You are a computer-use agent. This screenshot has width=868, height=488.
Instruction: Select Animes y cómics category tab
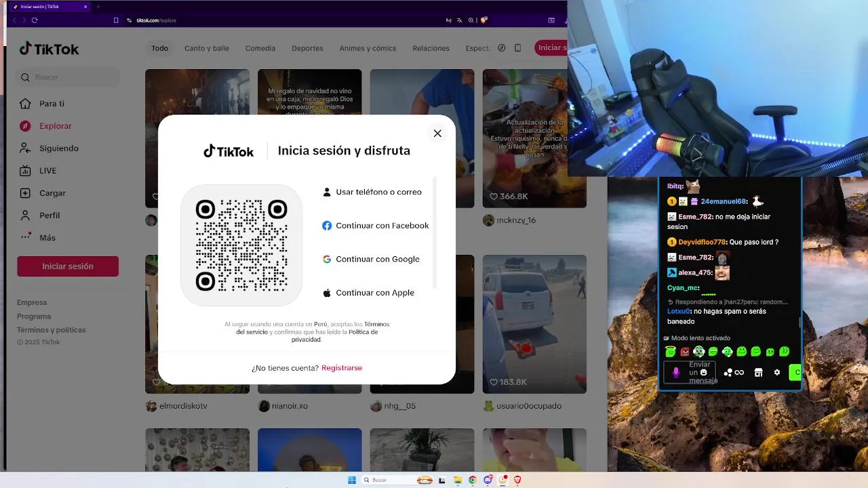tap(368, 48)
